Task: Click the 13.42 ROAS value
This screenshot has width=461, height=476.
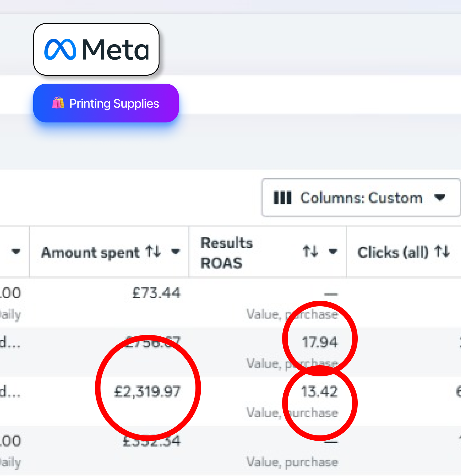Action: point(319,391)
